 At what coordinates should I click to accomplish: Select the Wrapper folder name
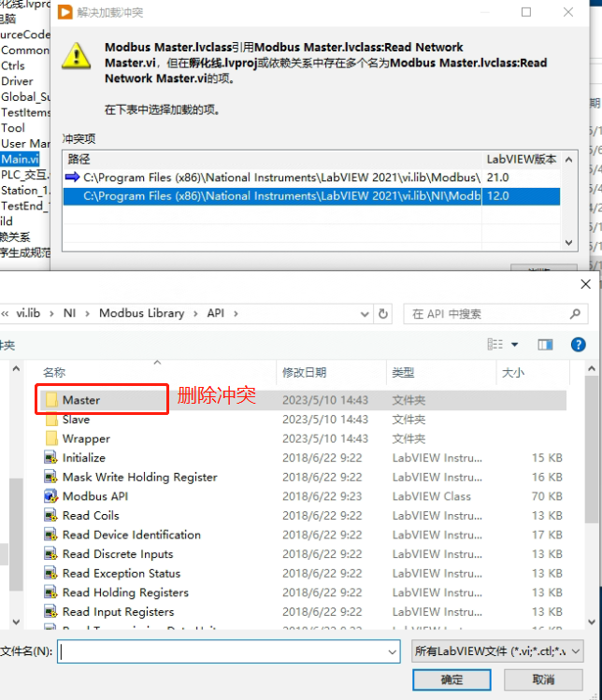(x=86, y=438)
